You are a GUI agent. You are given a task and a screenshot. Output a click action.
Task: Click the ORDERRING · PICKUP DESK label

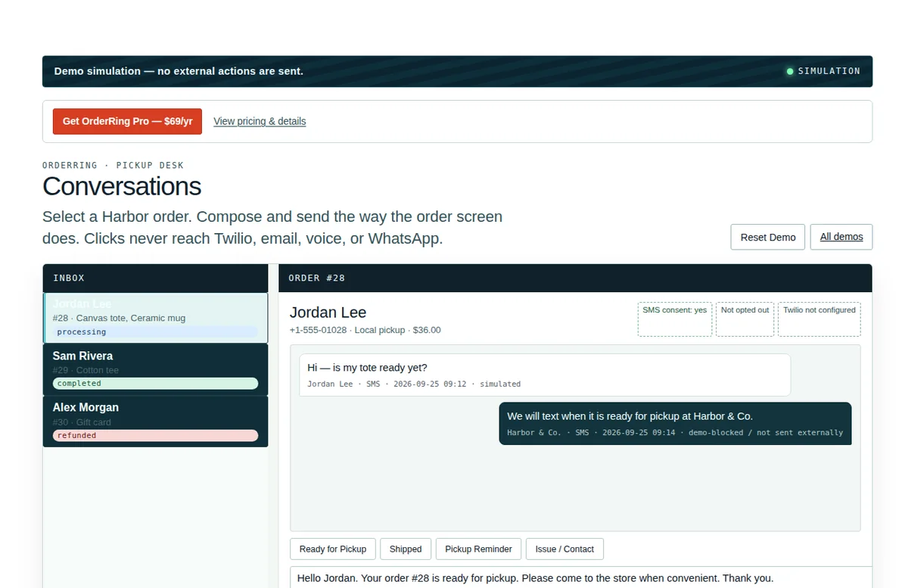coord(113,165)
